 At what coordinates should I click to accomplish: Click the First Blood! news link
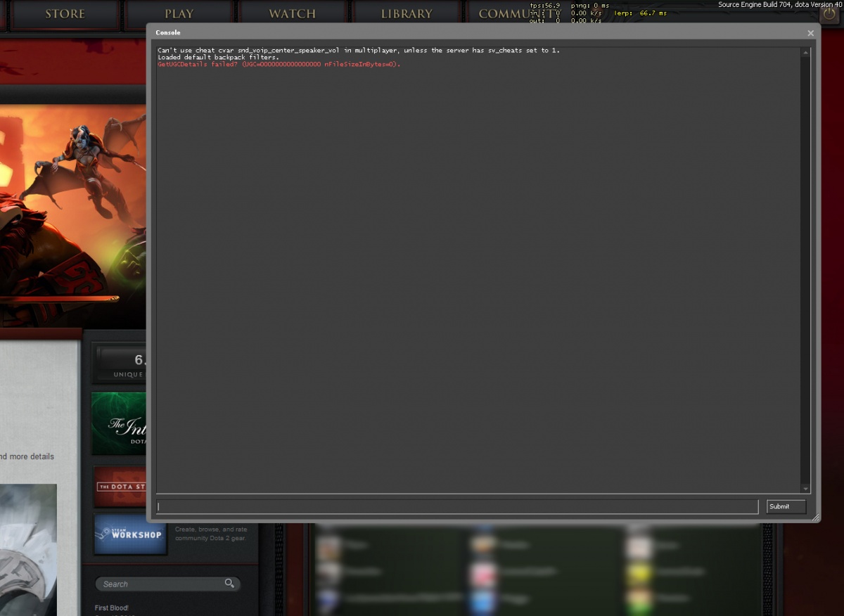pyautogui.click(x=110, y=608)
